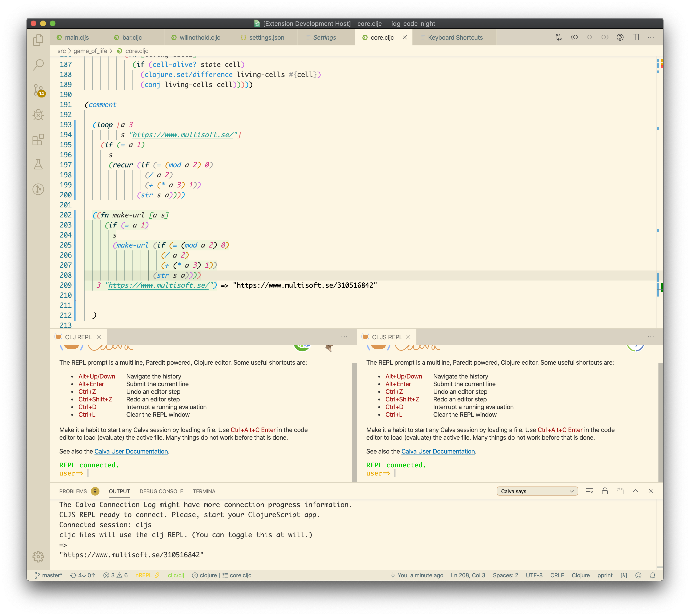Switch to the TERMINAL panel tab
The height and width of the screenshot is (616, 690).
click(x=205, y=491)
